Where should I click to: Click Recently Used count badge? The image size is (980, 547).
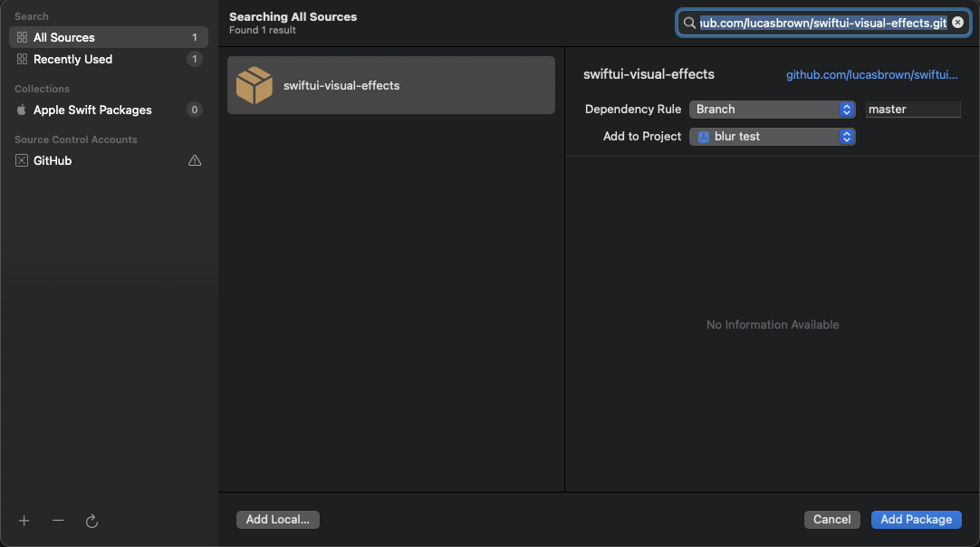195,60
